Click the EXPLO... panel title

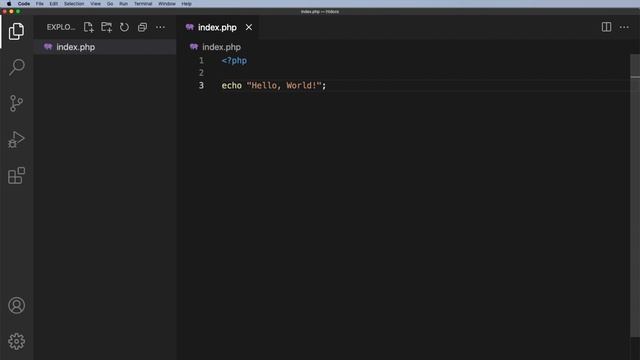pos(61,27)
